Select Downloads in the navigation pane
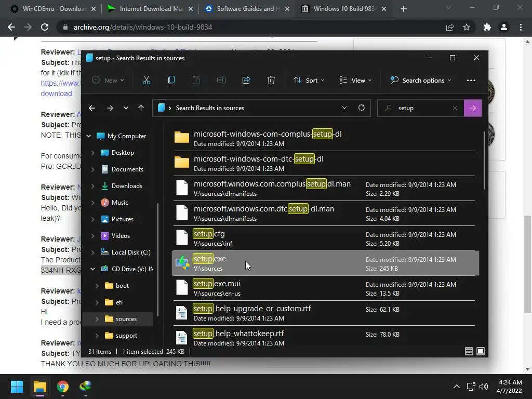 pos(127,186)
